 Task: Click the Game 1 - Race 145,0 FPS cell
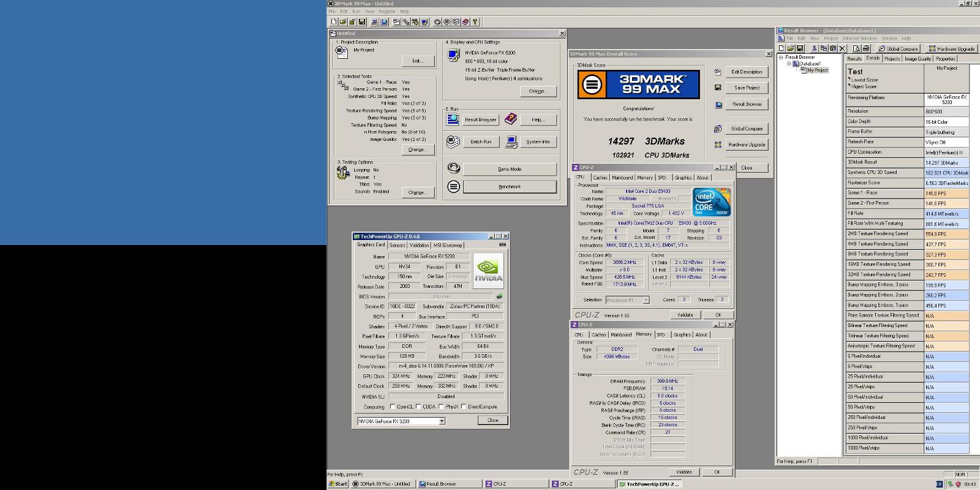946,193
